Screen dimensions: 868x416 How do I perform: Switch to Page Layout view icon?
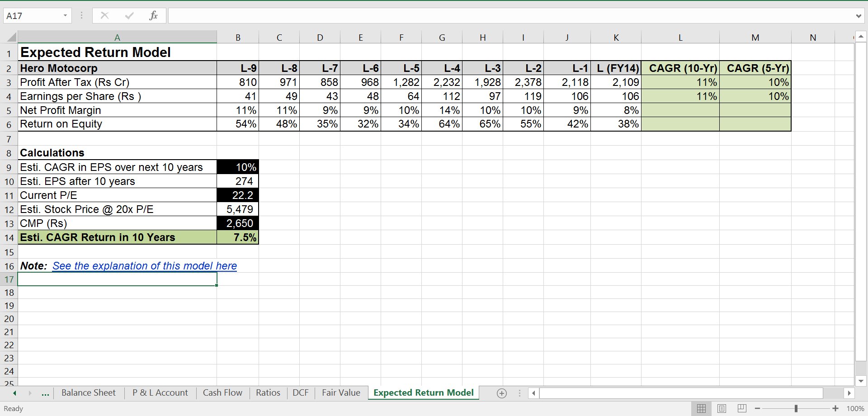tap(722, 408)
